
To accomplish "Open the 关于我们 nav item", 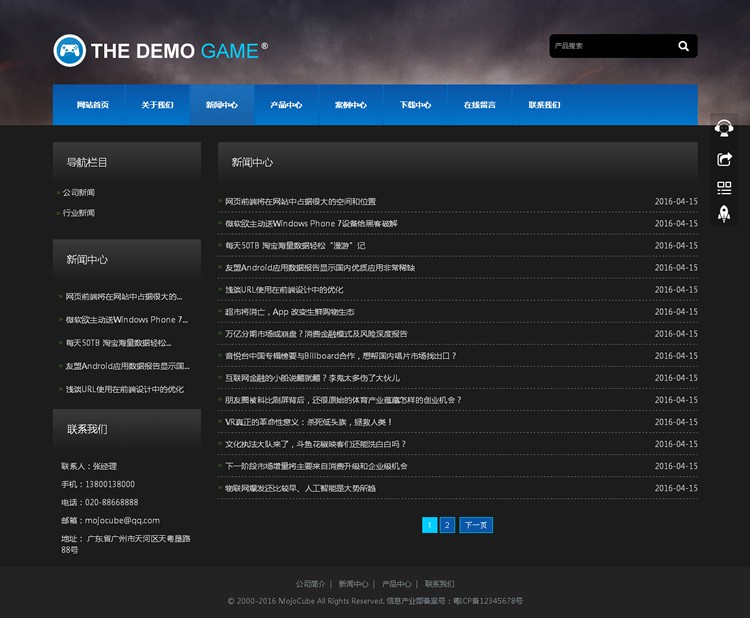I will pyautogui.click(x=157, y=105).
